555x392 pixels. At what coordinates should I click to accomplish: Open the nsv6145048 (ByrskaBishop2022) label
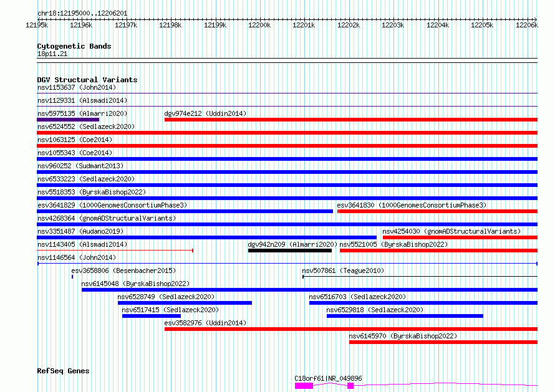click(x=135, y=284)
